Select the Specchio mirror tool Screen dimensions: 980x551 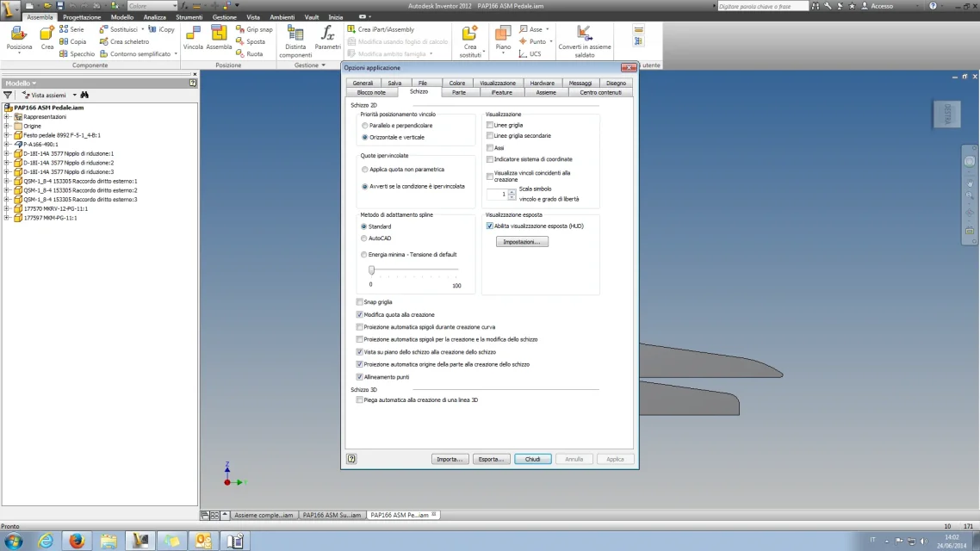point(77,53)
